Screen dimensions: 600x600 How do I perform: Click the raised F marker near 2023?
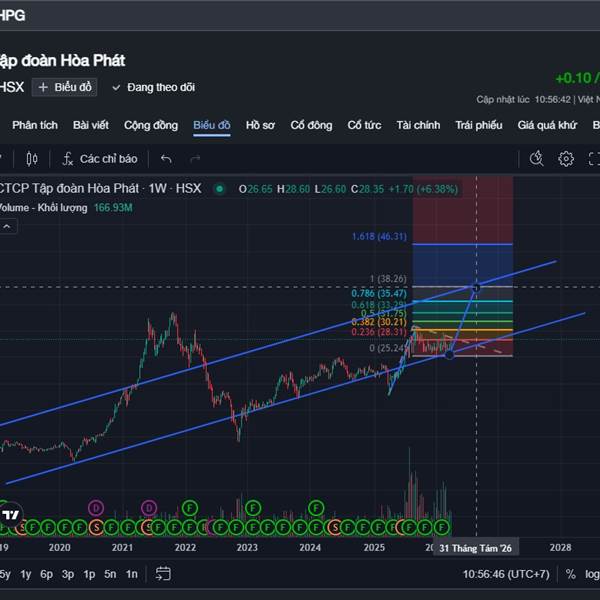tap(253, 508)
